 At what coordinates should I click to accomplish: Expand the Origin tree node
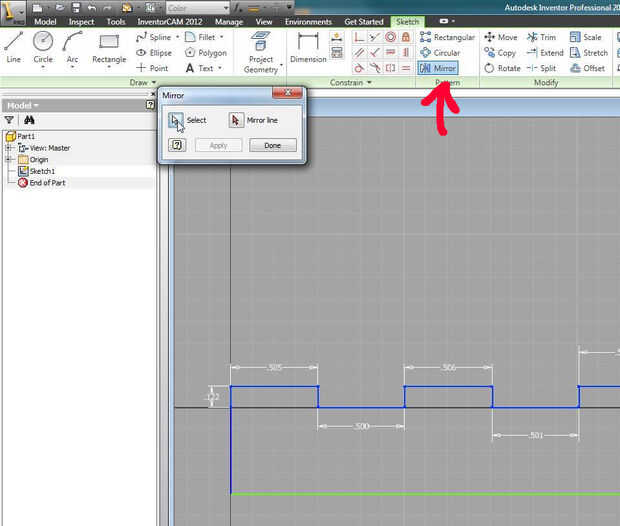tap(9, 159)
